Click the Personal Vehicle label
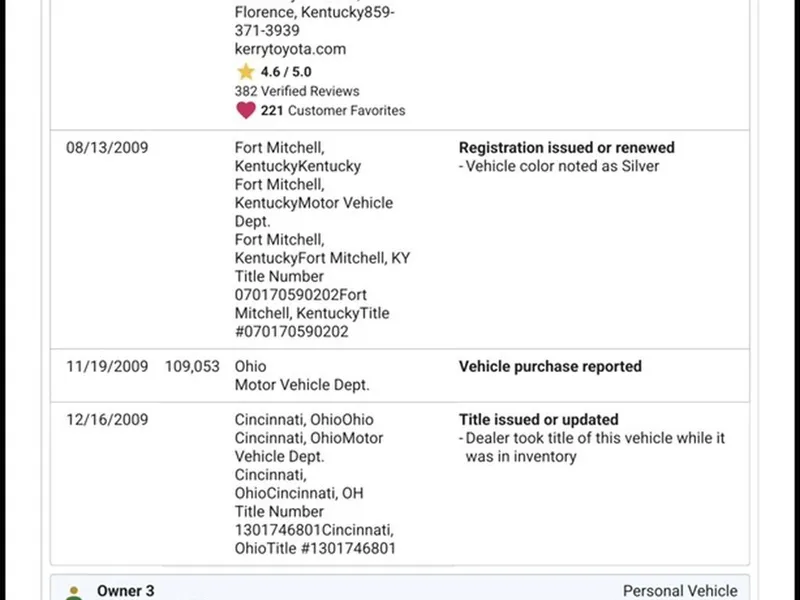800x600 pixels. pos(680,591)
